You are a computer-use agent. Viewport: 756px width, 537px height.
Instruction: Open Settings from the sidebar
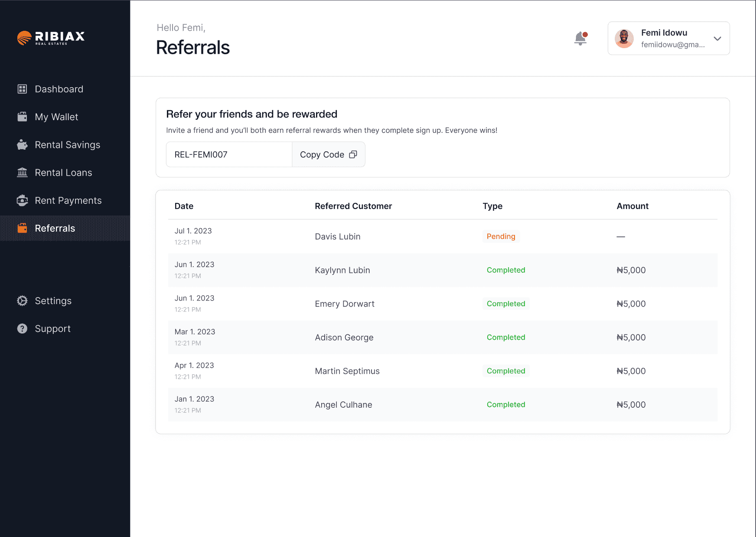[x=65, y=301]
